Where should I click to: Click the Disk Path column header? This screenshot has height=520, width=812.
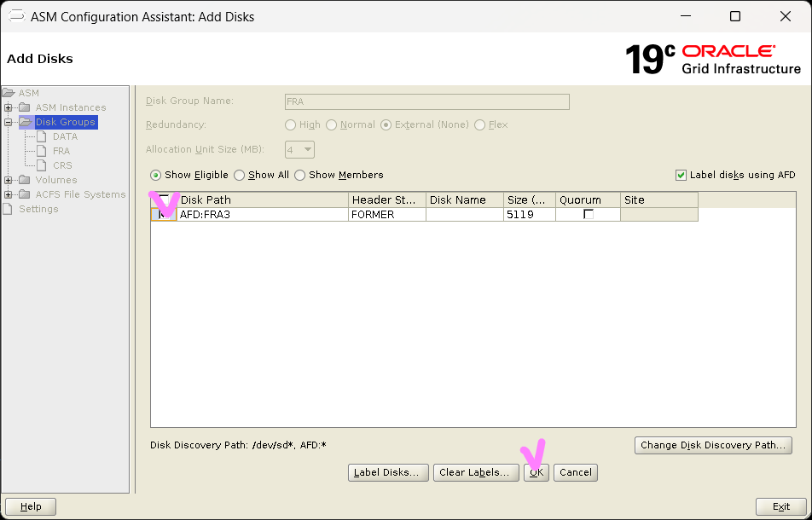(x=262, y=199)
